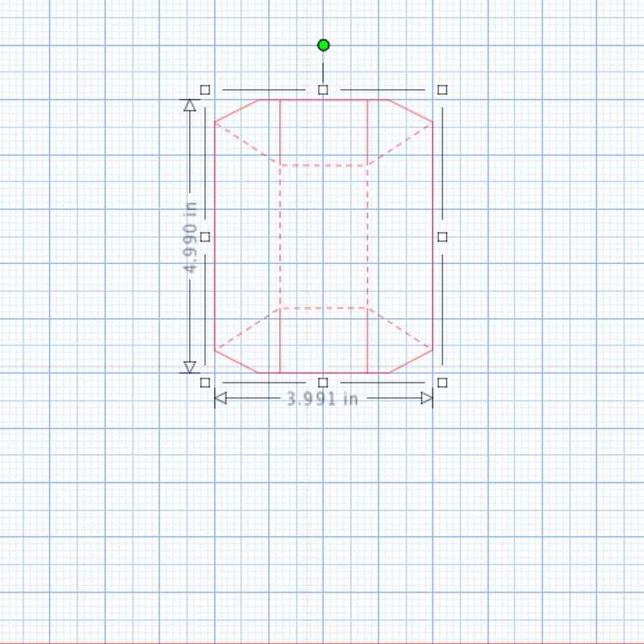Image resolution: width=644 pixels, height=644 pixels.
Task: Click the left-middle resize handle
Action: [x=205, y=237]
